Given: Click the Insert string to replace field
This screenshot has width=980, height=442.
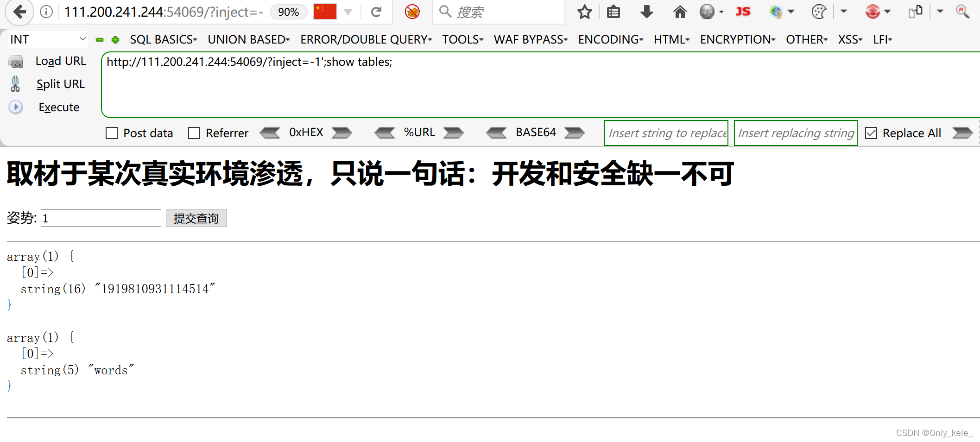Looking at the screenshot, I should (666, 133).
